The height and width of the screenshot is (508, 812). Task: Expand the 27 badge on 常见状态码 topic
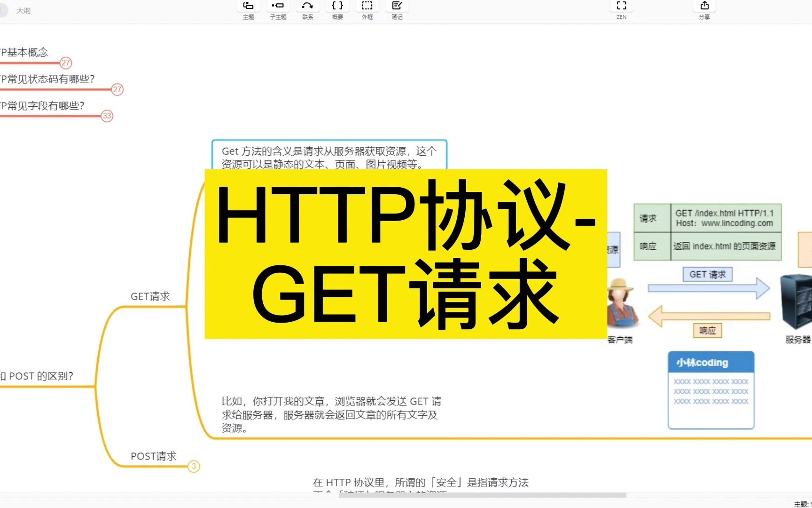point(117,89)
